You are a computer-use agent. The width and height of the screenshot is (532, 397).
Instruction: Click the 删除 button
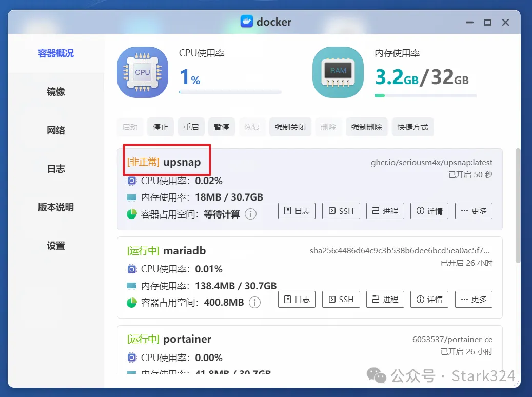click(328, 127)
